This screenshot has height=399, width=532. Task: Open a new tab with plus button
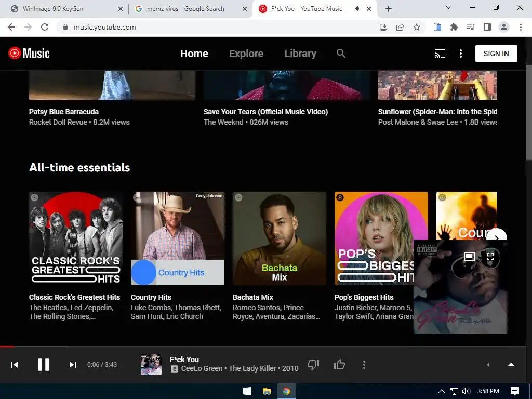click(389, 9)
